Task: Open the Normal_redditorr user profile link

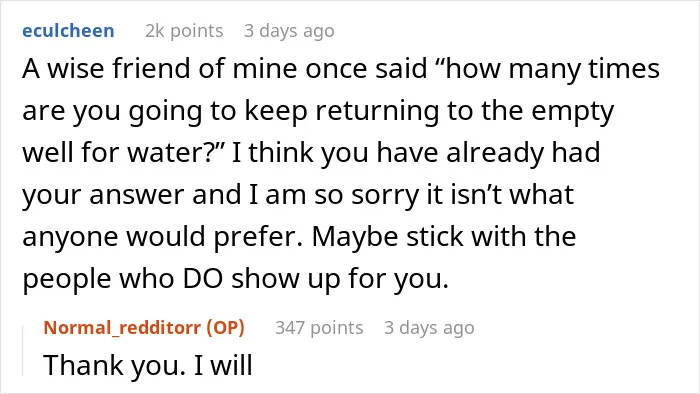Action: 122,328
